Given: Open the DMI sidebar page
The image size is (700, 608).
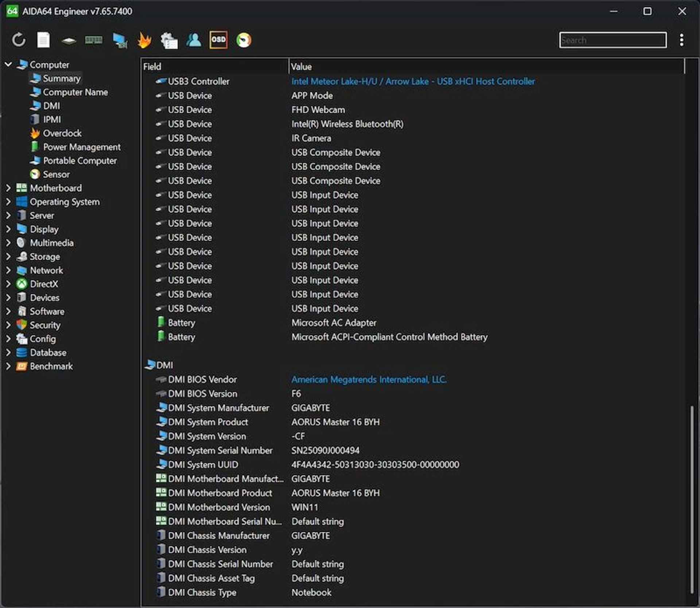Looking at the screenshot, I should coord(45,106).
